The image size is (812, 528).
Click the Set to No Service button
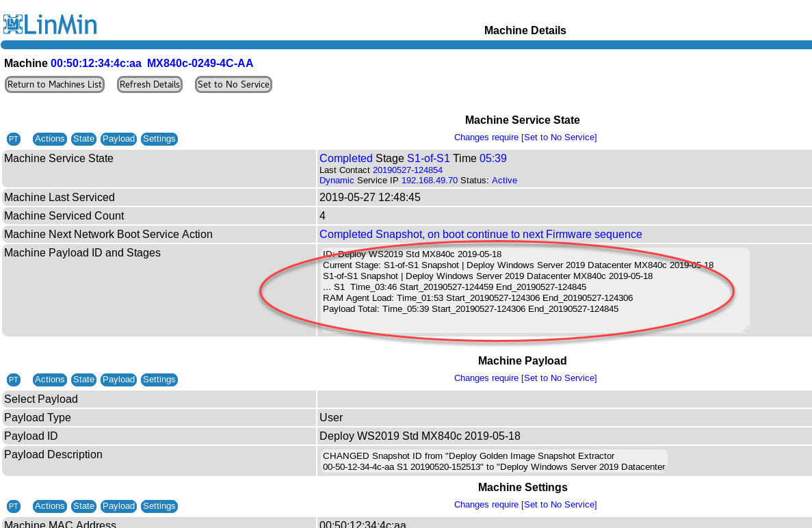coord(233,85)
